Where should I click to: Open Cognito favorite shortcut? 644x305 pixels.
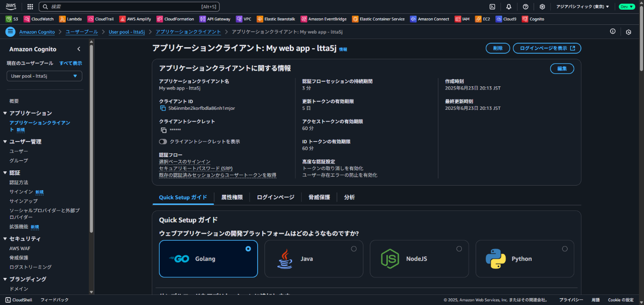(533, 19)
